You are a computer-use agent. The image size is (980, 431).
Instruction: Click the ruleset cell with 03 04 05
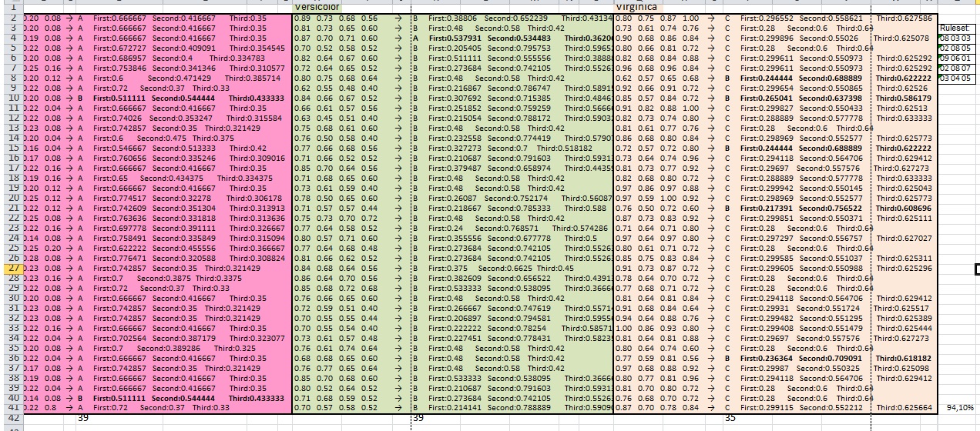coord(957,78)
